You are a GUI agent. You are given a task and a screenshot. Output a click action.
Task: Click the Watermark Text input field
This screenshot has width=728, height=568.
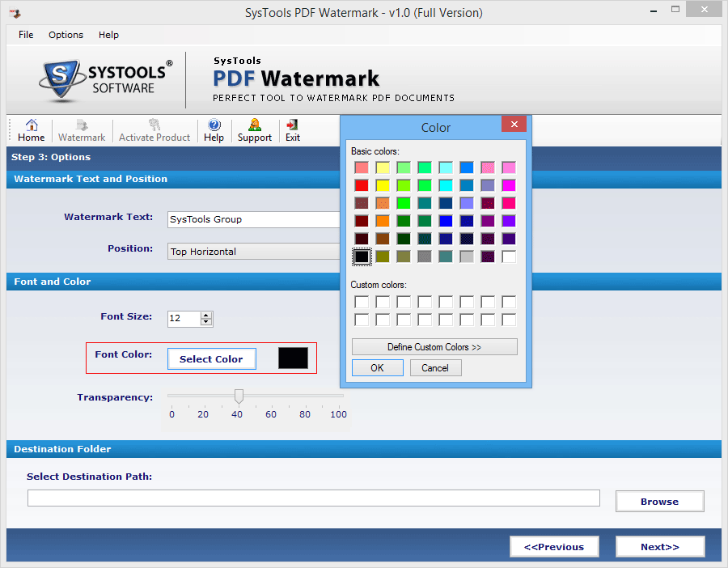click(x=254, y=220)
